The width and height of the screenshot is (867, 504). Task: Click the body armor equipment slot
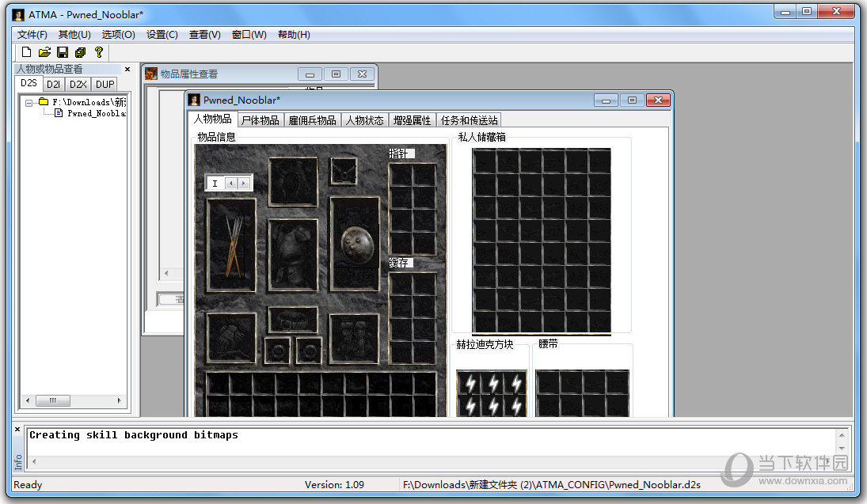[293, 255]
